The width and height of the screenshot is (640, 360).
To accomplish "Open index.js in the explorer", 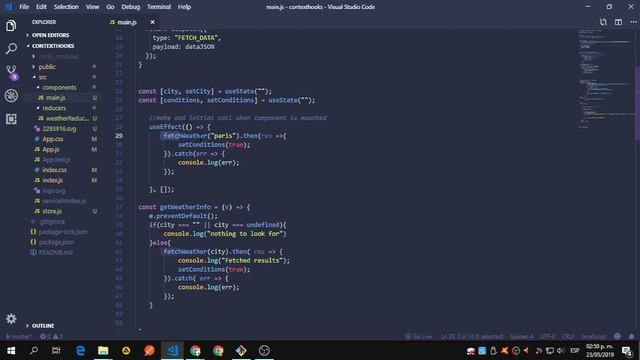I will (53, 180).
